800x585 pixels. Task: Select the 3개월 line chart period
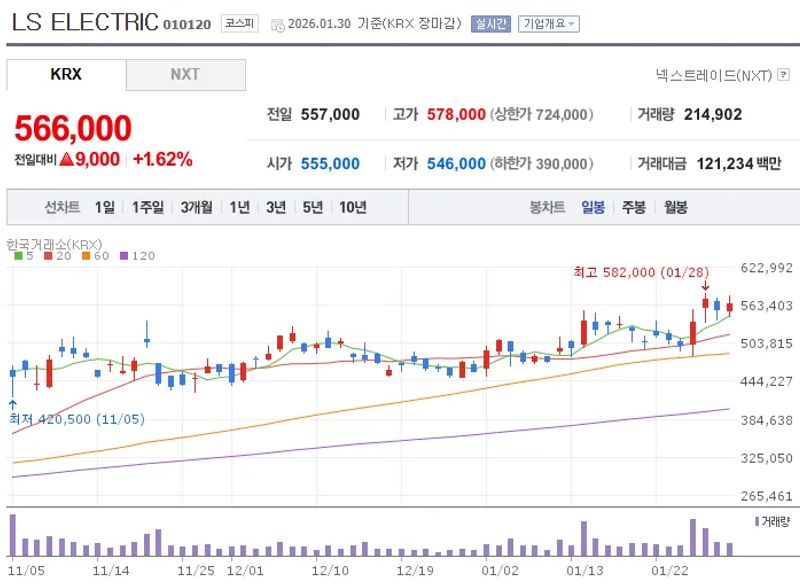[x=197, y=207]
